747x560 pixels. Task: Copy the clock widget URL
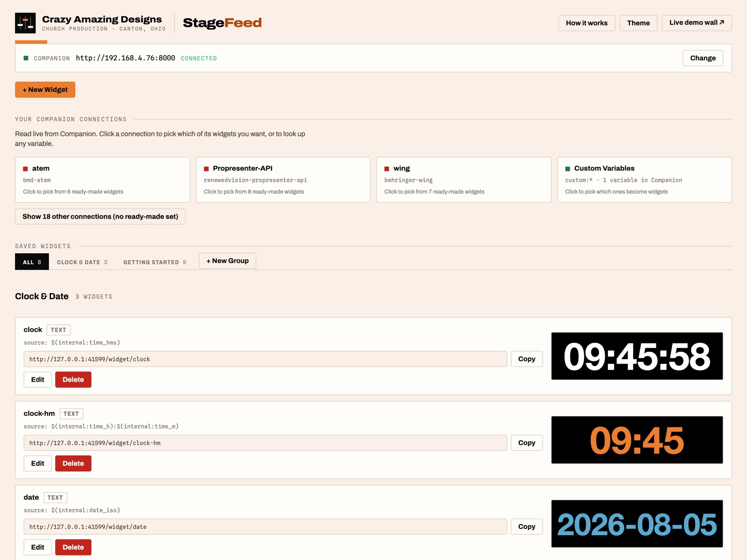(x=527, y=359)
